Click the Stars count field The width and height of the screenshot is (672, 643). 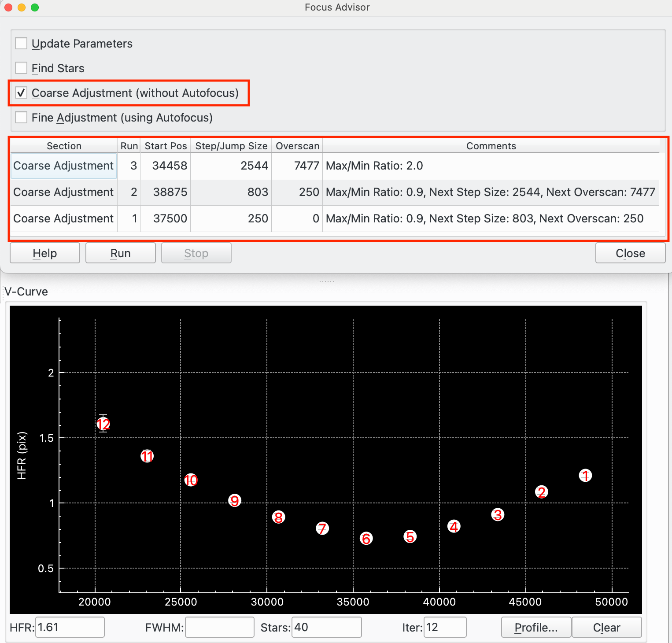pos(326,627)
